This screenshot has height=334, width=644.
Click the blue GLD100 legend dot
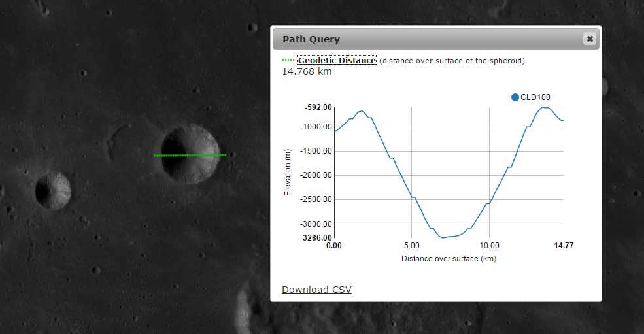[515, 97]
